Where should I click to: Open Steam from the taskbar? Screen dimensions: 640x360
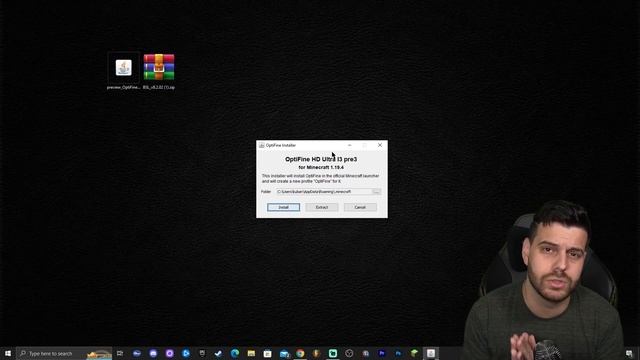pyautogui.click(x=218, y=353)
